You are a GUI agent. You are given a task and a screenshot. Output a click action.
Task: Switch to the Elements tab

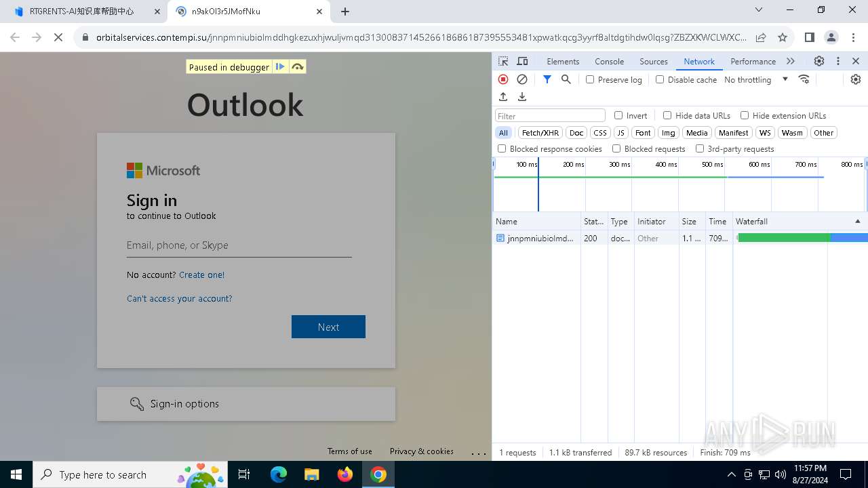563,61
